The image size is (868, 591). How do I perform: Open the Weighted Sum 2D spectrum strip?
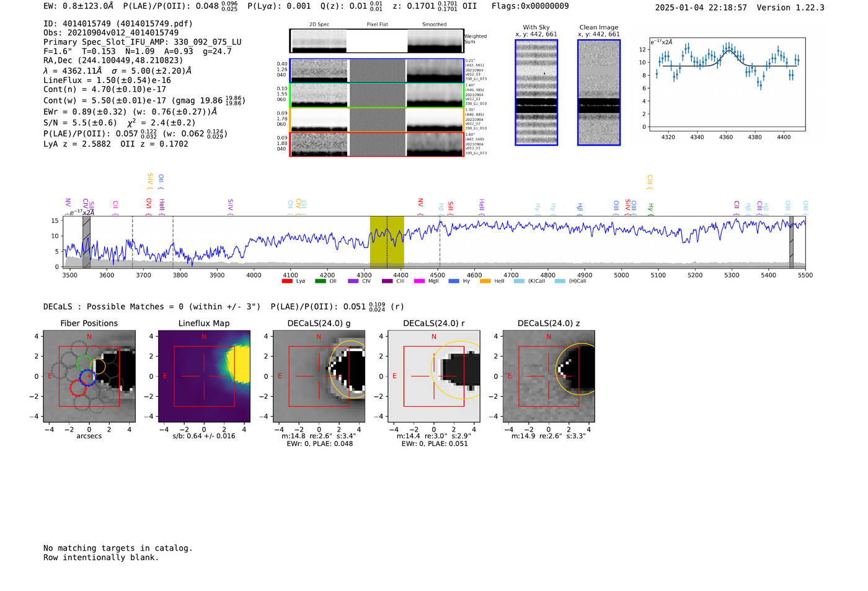pyautogui.click(x=376, y=41)
